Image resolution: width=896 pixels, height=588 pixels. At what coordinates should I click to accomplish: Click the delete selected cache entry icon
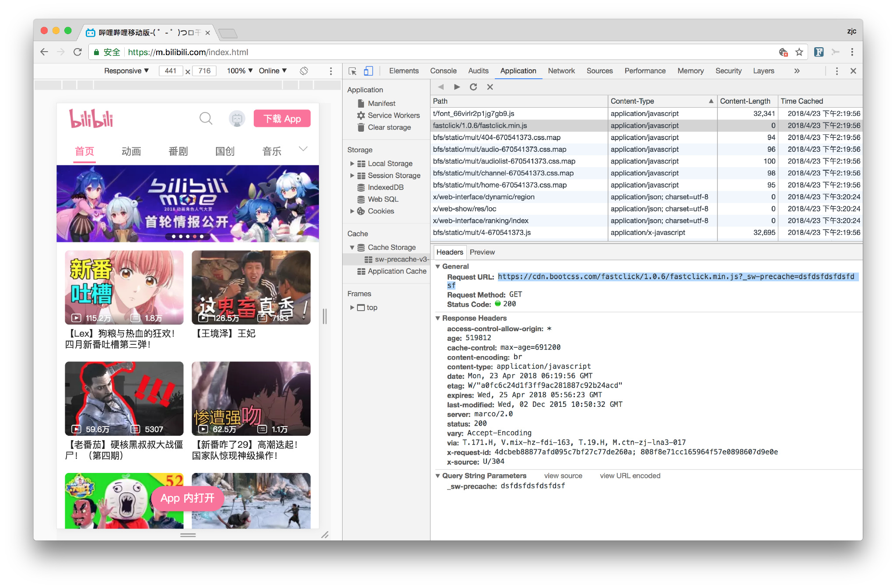coord(490,87)
